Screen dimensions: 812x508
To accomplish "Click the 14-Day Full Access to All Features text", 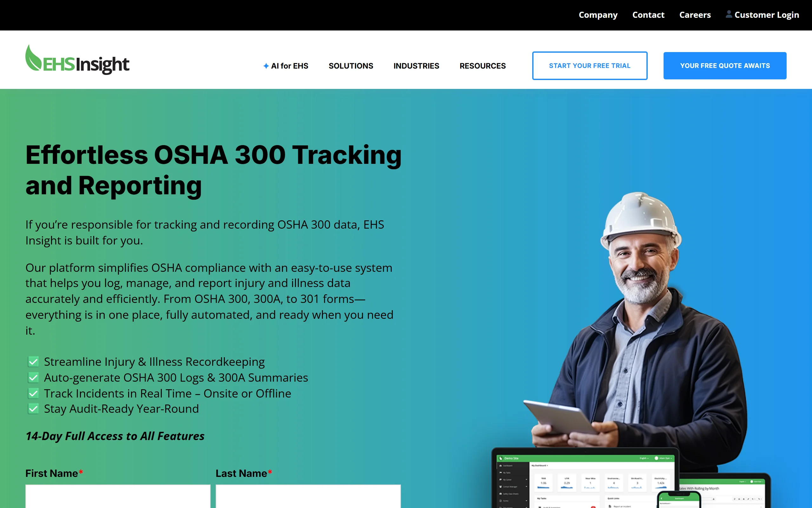I will (115, 436).
